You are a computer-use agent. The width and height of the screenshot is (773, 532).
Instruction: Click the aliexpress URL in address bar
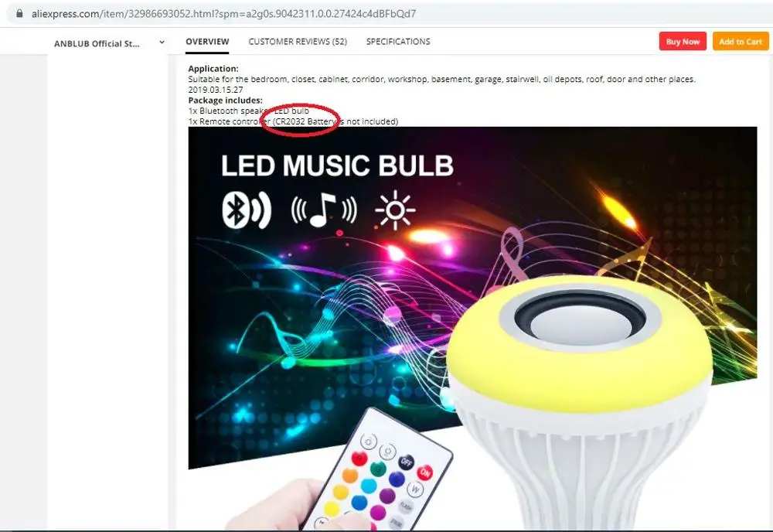[x=223, y=14]
